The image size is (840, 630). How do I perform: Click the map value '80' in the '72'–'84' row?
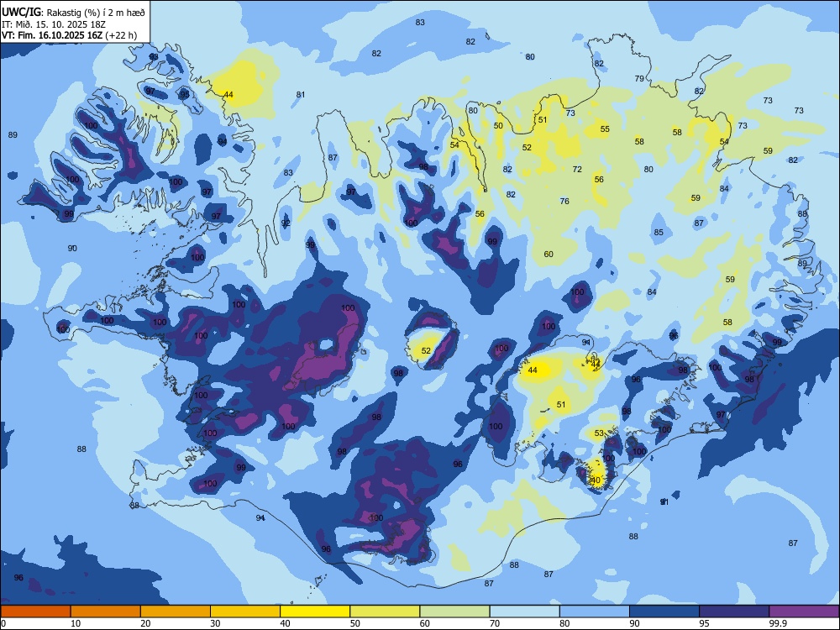click(648, 170)
